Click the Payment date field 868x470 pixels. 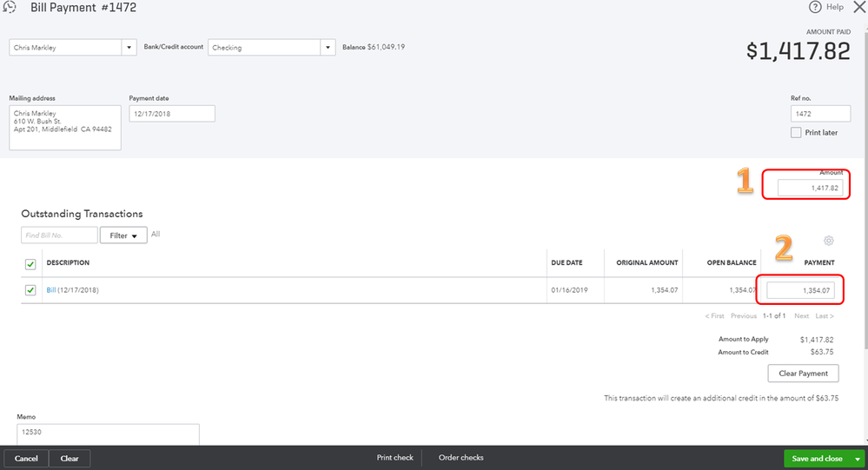pos(172,114)
